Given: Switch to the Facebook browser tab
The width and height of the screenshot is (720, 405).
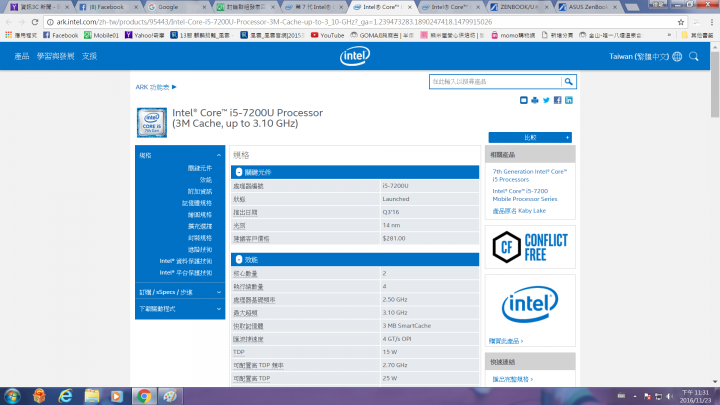Looking at the screenshot, I should click(108, 7).
